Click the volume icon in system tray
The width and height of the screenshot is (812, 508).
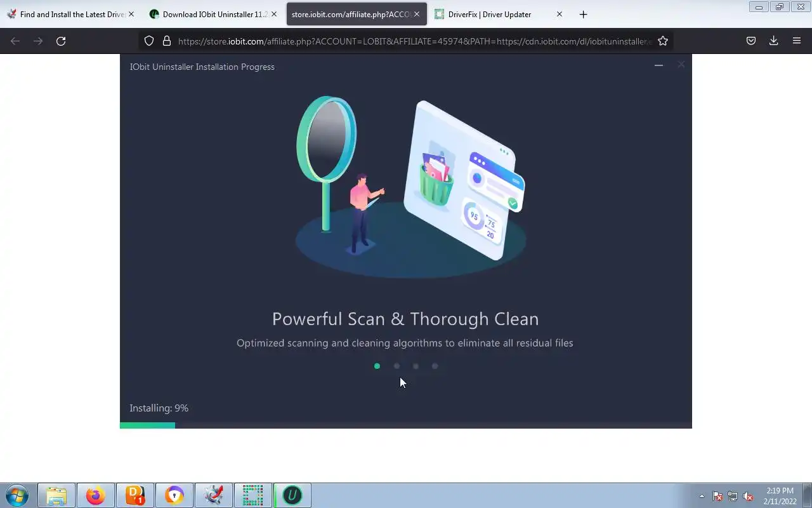(748, 496)
